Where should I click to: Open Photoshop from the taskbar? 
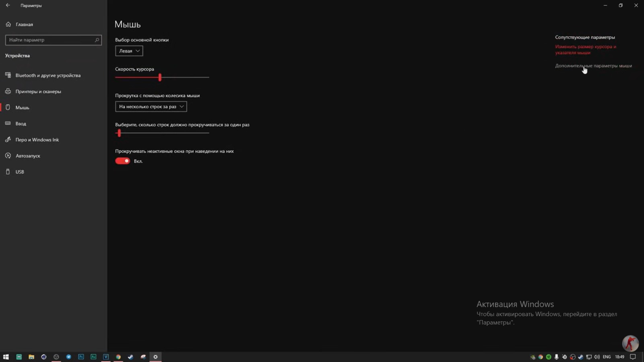[81, 357]
